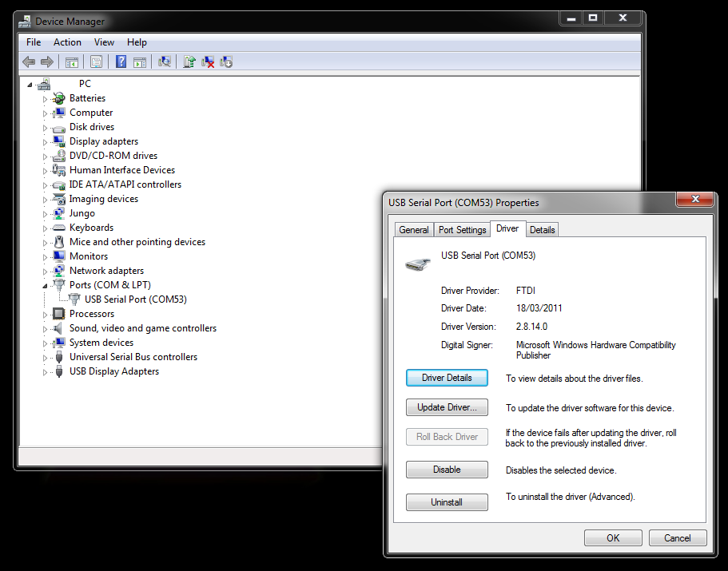Click the Forward arrow toolbar icon
The height and width of the screenshot is (571, 728).
47,61
